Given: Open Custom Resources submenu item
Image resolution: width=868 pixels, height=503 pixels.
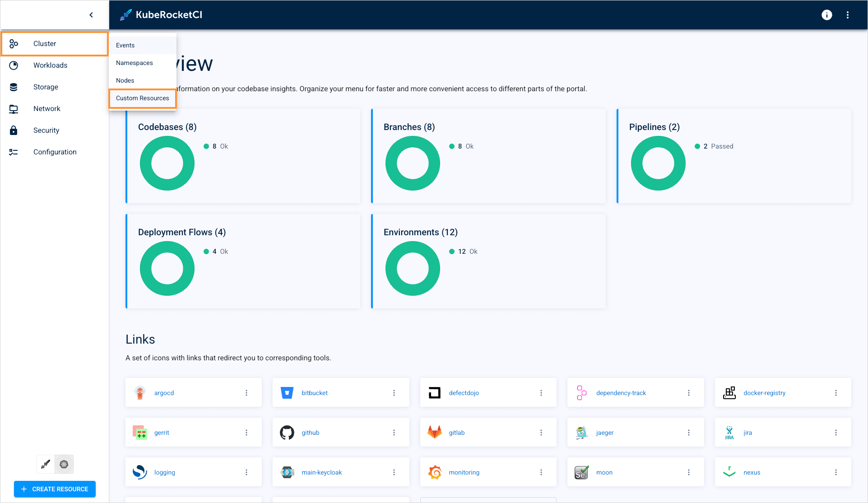Looking at the screenshot, I should click(142, 98).
